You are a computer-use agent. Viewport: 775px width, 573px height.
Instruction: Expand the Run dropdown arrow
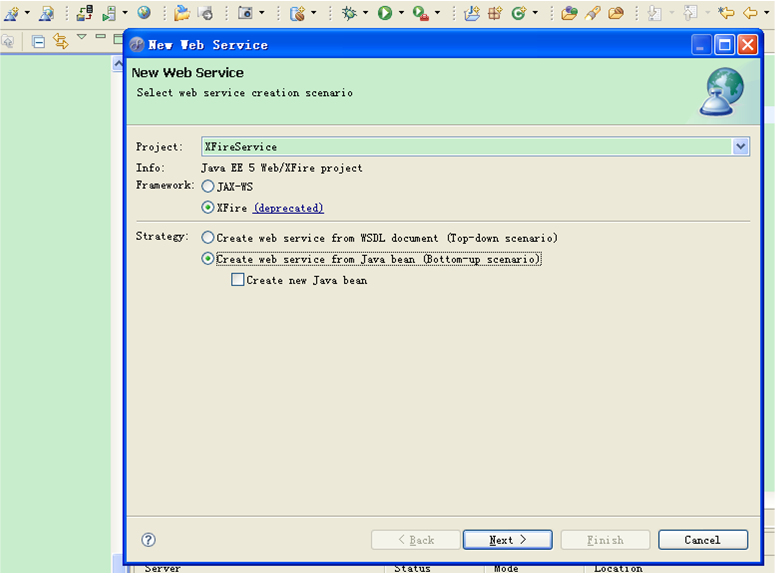click(x=401, y=13)
